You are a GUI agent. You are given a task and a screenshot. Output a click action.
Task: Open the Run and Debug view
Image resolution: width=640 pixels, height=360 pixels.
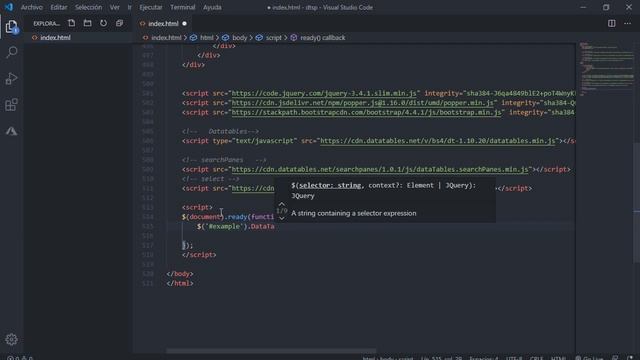click(x=11, y=78)
